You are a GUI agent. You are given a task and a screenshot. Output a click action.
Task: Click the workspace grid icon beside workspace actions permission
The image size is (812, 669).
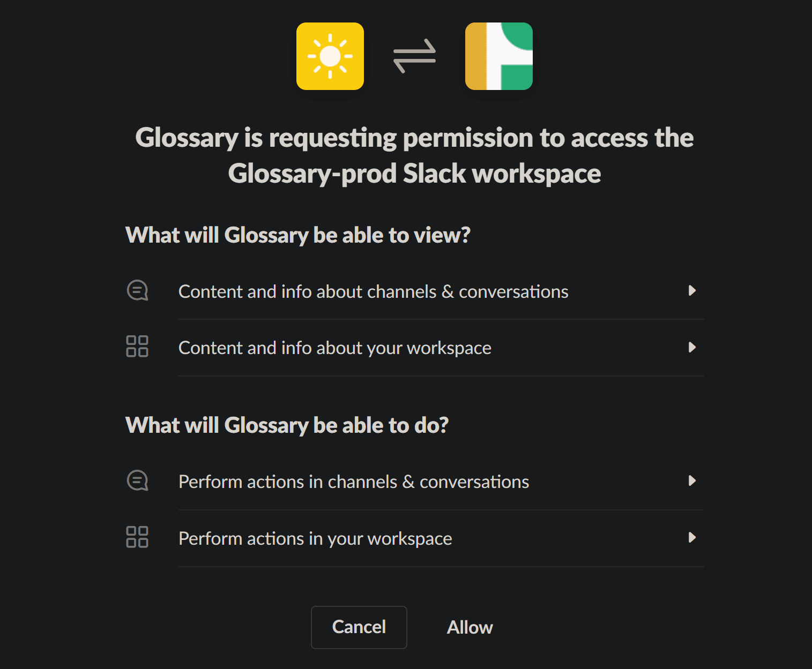pyautogui.click(x=137, y=537)
